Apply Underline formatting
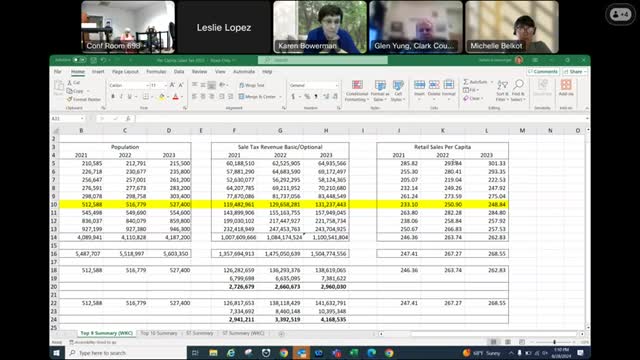 pos(129,97)
